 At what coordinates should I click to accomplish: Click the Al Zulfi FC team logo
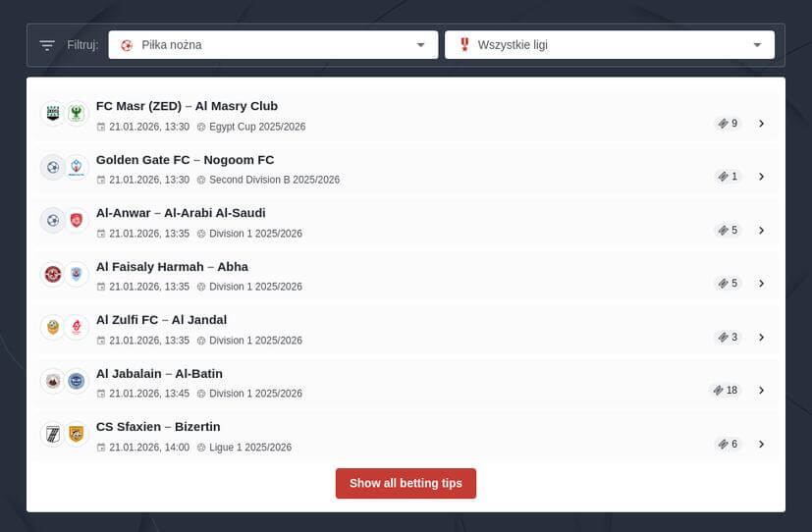point(53,327)
